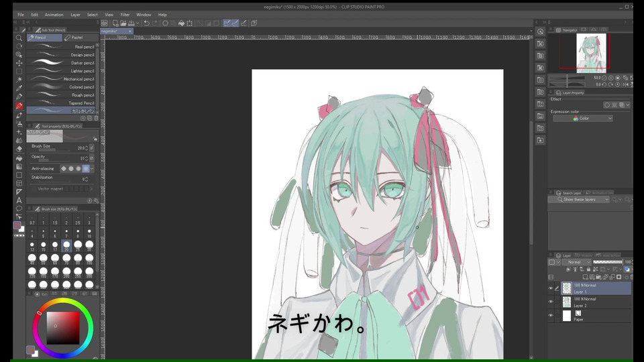This screenshot has height=362, width=644.
Task: Click the Duplicate sub tool icon
Action: tap(89, 118)
